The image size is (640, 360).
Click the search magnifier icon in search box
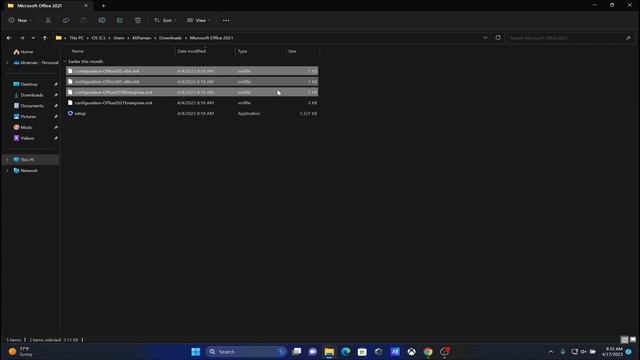coord(628,38)
